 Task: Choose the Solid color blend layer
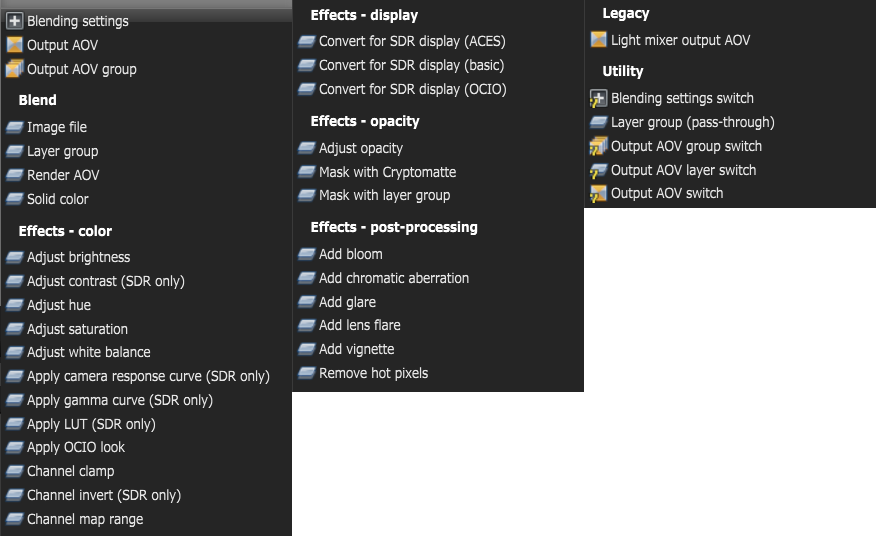(58, 199)
